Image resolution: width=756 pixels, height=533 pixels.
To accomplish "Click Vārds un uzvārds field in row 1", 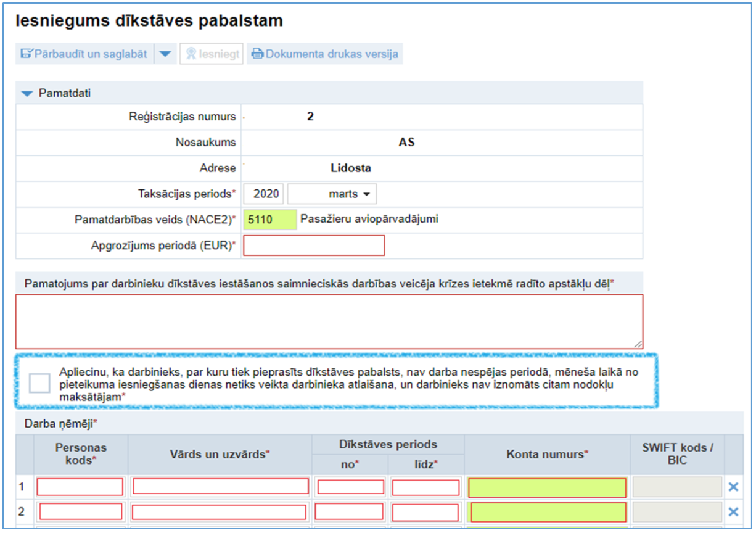I will 220,487.
